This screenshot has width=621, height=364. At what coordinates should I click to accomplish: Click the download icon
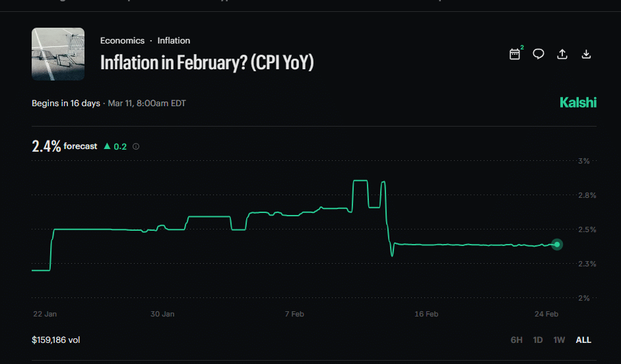[586, 54]
